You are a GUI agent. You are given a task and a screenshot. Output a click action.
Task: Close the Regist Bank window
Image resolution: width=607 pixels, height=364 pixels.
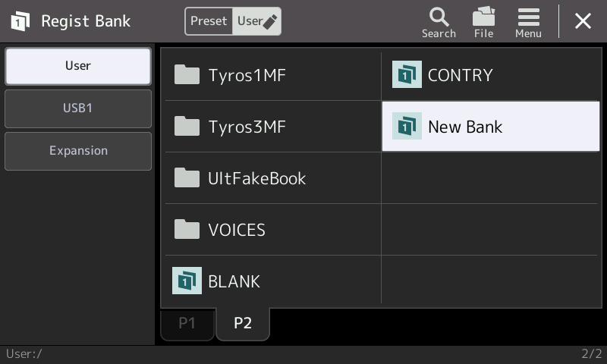coord(583,21)
